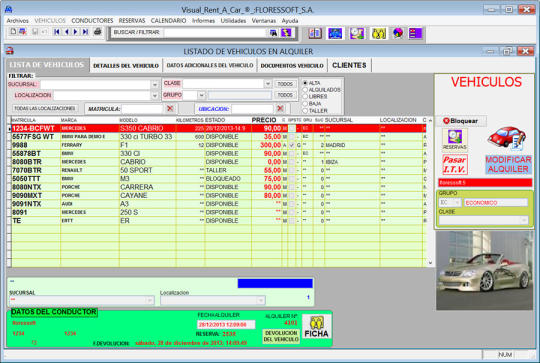Open the lower SUCURSAL dropdown
This screenshot has width=540, height=363.
(150, 301)
